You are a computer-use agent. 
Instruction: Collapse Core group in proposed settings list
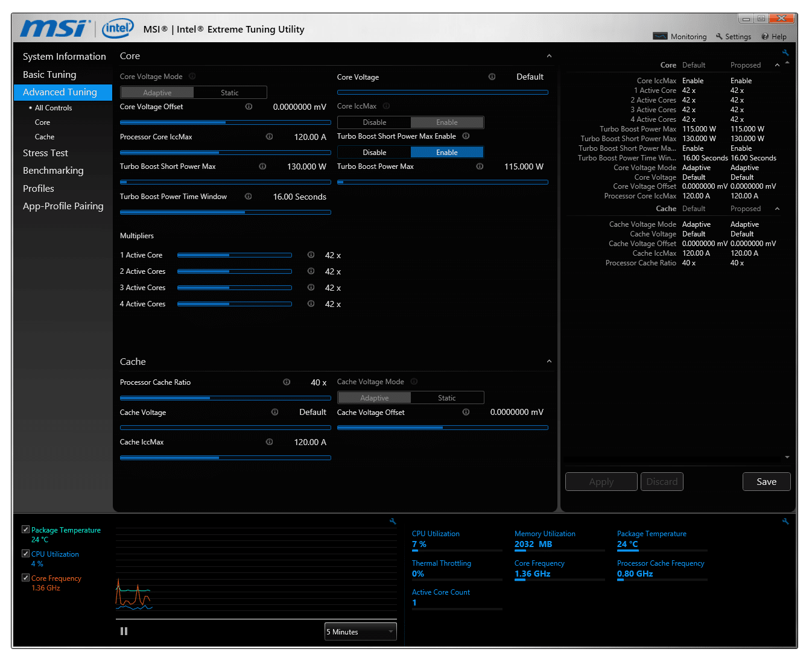(777, 65)
